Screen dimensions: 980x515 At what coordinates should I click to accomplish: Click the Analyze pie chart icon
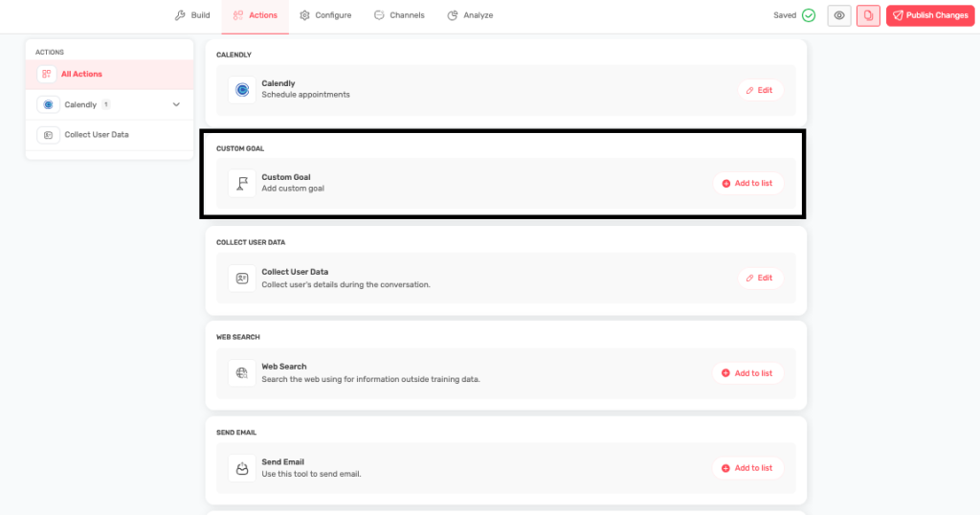pos(453,15)
